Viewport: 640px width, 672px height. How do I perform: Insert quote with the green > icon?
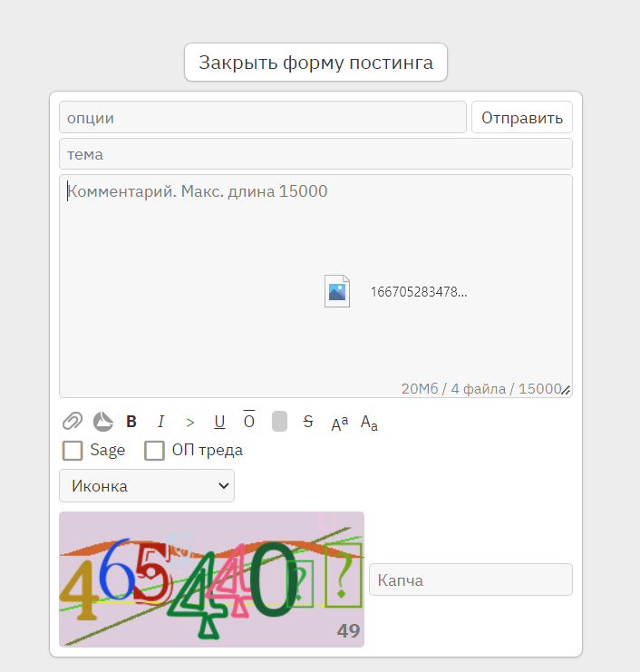[190, 423]
